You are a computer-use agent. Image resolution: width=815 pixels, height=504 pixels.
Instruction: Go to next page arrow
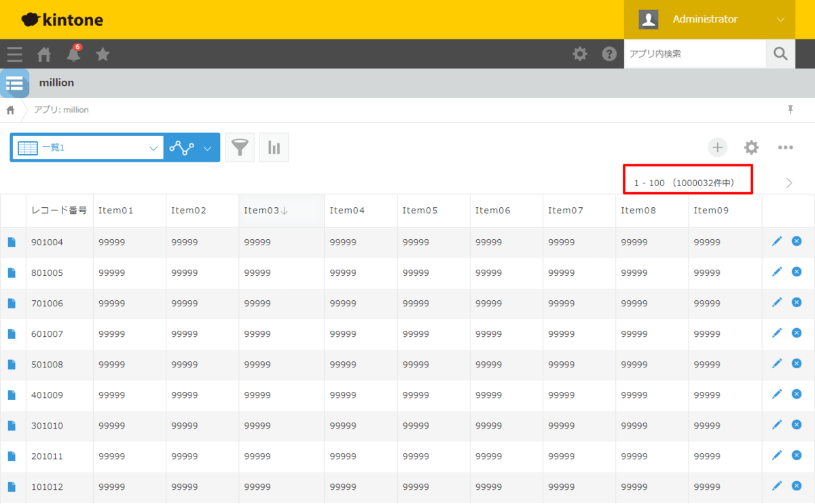pyautogui.click(x=789, y=183)
